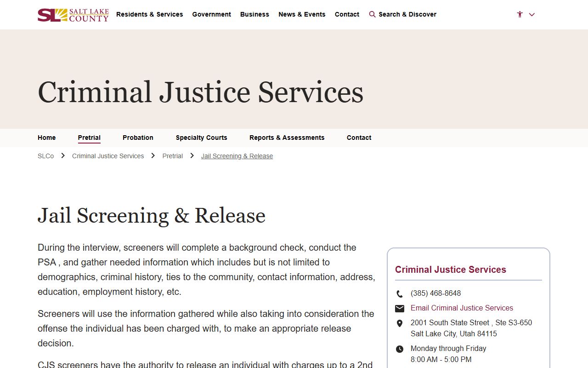Open the Specialty Courts tab

click(202, 138)
